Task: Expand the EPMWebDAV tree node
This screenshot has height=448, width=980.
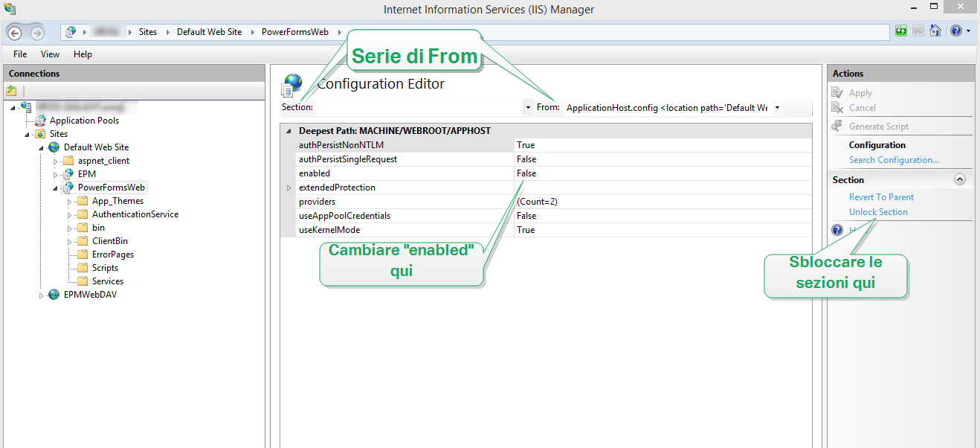Action: coord(42,295)
